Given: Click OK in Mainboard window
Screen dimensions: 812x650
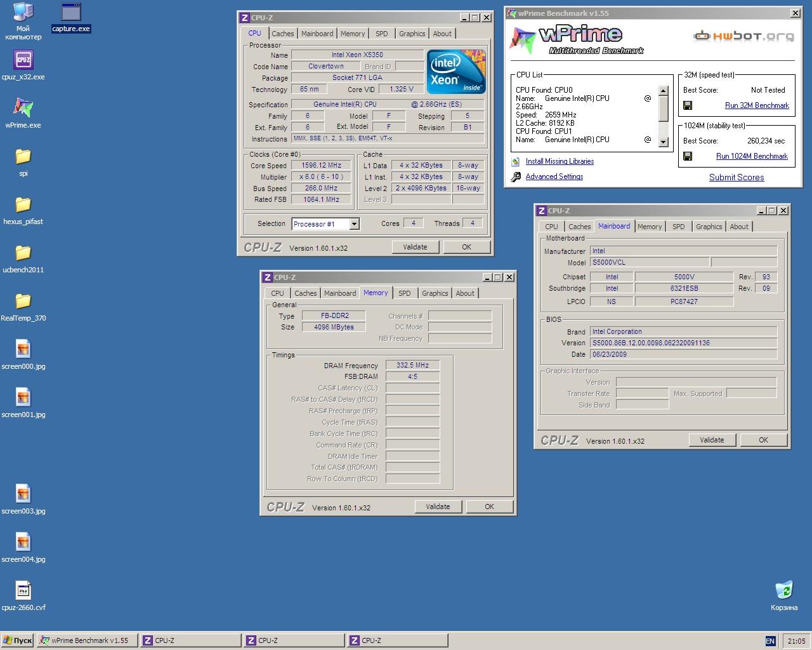Looking at the screenshot, I should [763, 440].
